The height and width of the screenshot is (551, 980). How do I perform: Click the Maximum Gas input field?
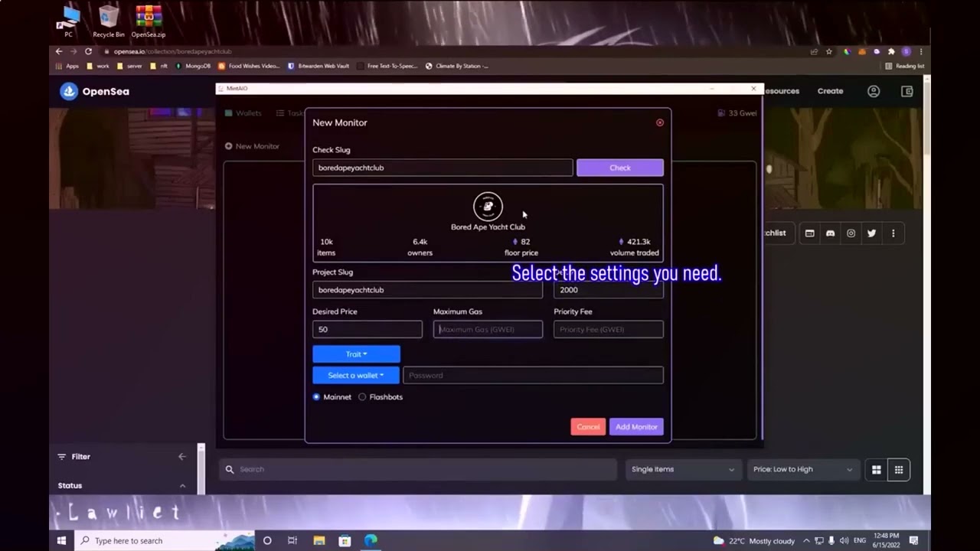488,329
